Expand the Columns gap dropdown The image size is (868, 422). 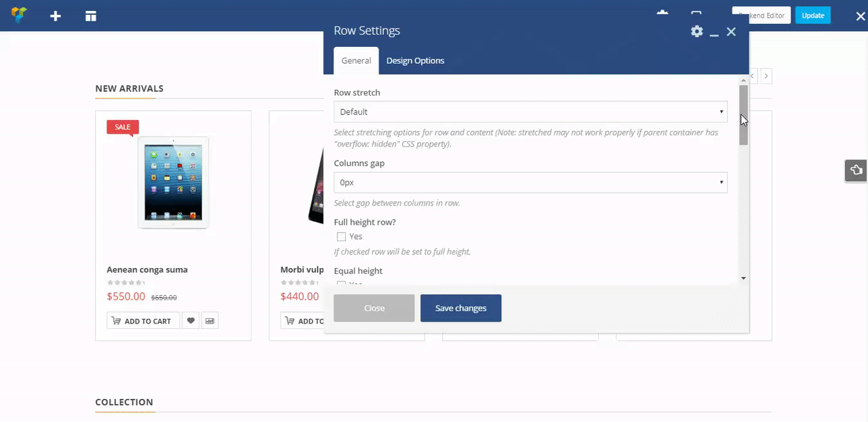[x=530, y=183]
